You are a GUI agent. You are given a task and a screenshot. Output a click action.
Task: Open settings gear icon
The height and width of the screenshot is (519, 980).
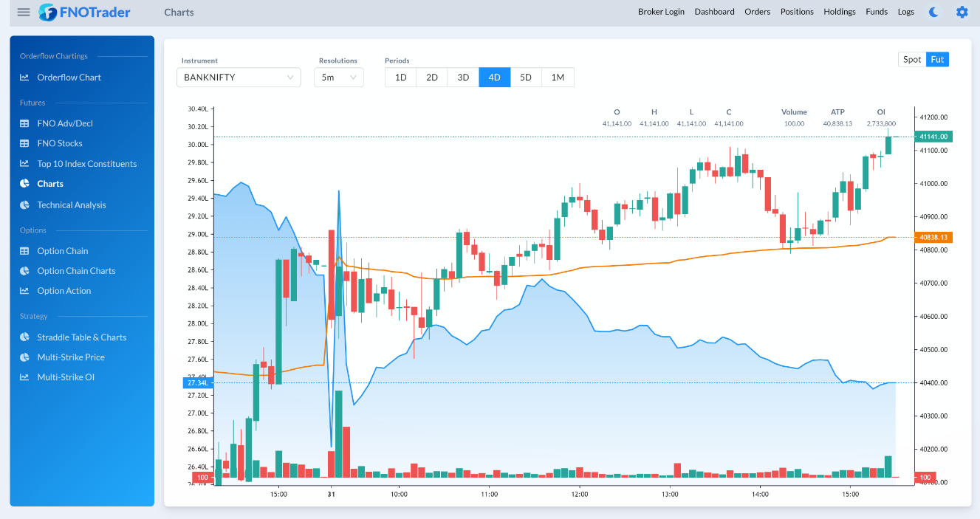pyautogui.click(x=962, y=12)
